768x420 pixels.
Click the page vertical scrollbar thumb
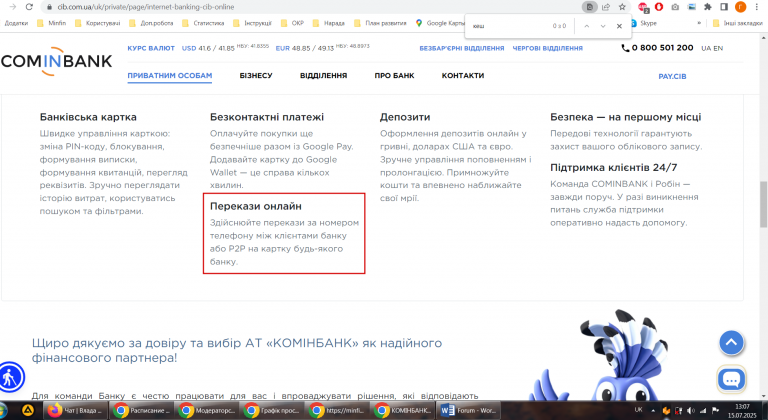point(763,204)
